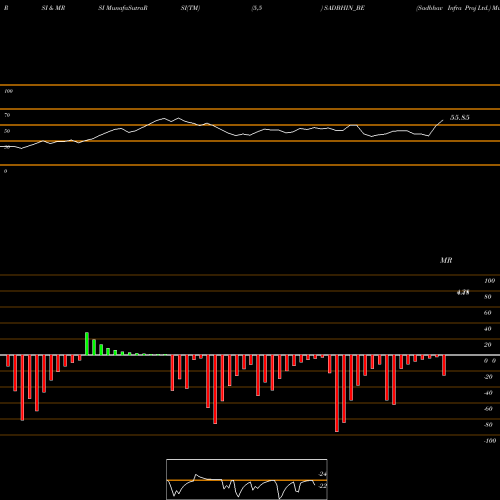Click the MR label above the histogram

pyautogui.click(x=446, y=260)
